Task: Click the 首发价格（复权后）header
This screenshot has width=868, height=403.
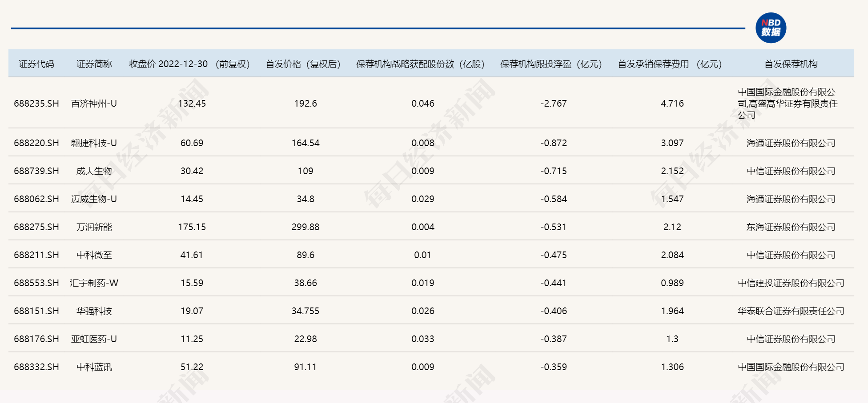Action: [x=303, y=64]
